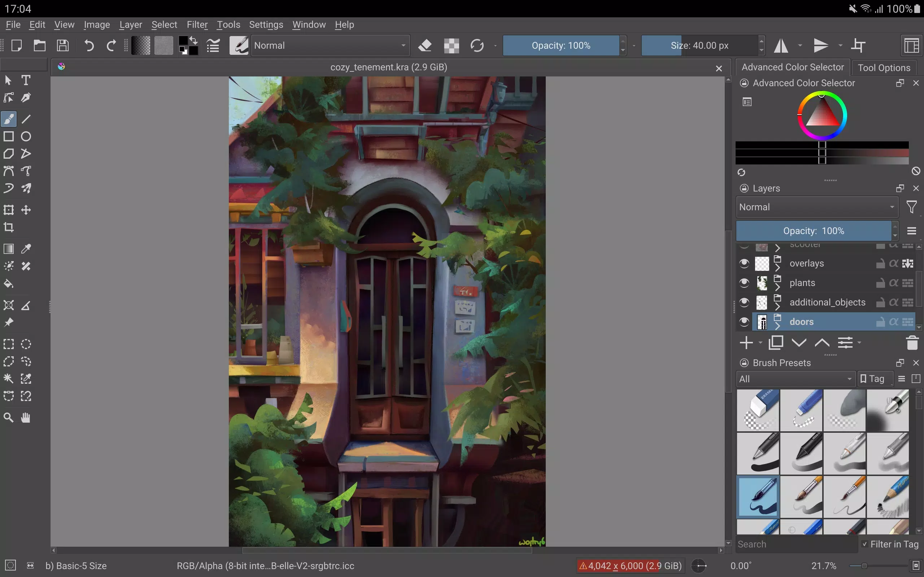This screenshot has height=577, width=924.
Task: Open the Layer menu
Action: point(130,25)
